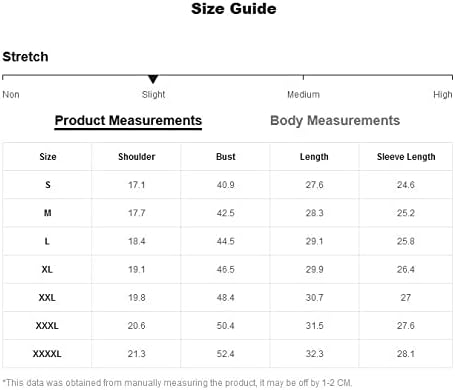455x390 pixels.
Task: Click the 52.4 bust value cell
Action: (225, 354)
